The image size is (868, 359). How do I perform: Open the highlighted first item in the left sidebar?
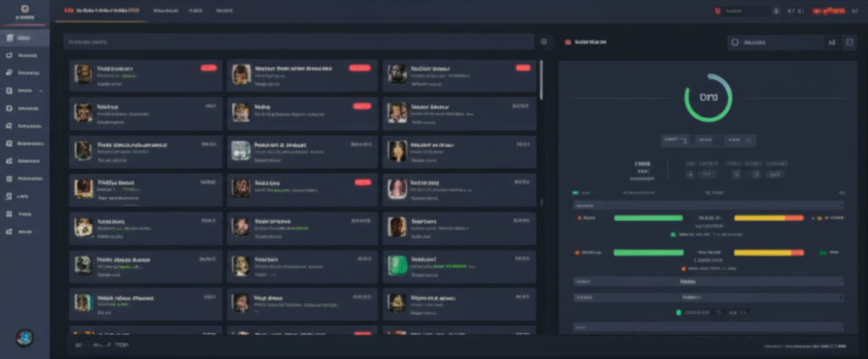pos(25,38)
